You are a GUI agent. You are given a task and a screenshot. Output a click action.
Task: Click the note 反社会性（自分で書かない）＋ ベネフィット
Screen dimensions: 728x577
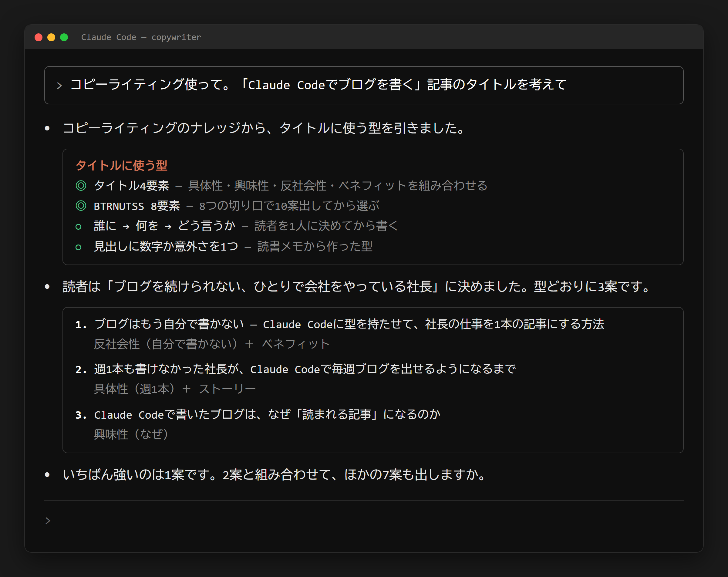212,344
